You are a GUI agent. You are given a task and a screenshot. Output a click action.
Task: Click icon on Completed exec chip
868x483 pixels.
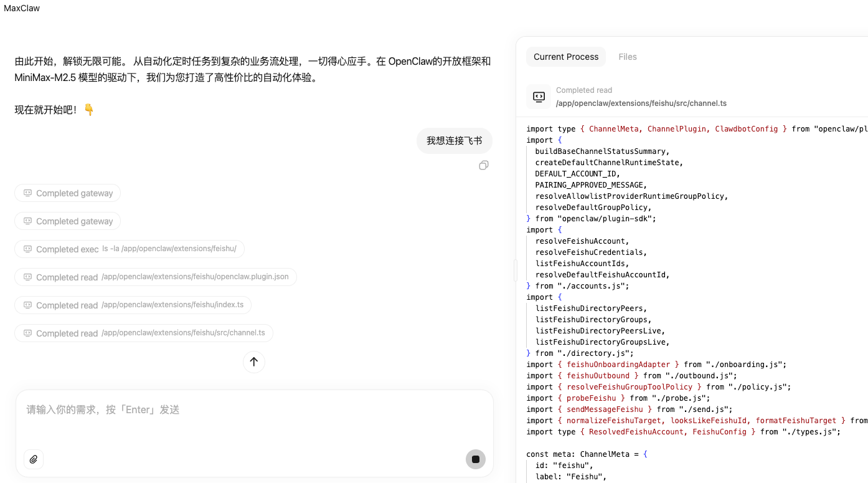point(27,249)
